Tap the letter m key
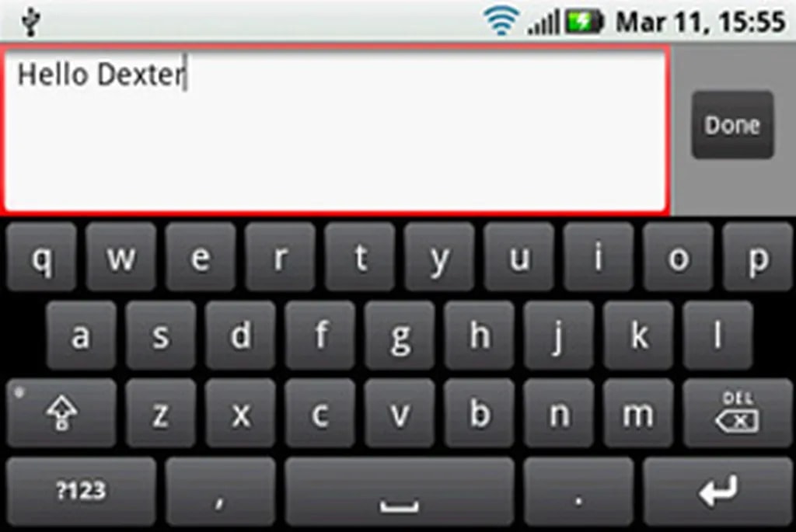The height and width of the screenshot is (532, 796). [638, 413]
